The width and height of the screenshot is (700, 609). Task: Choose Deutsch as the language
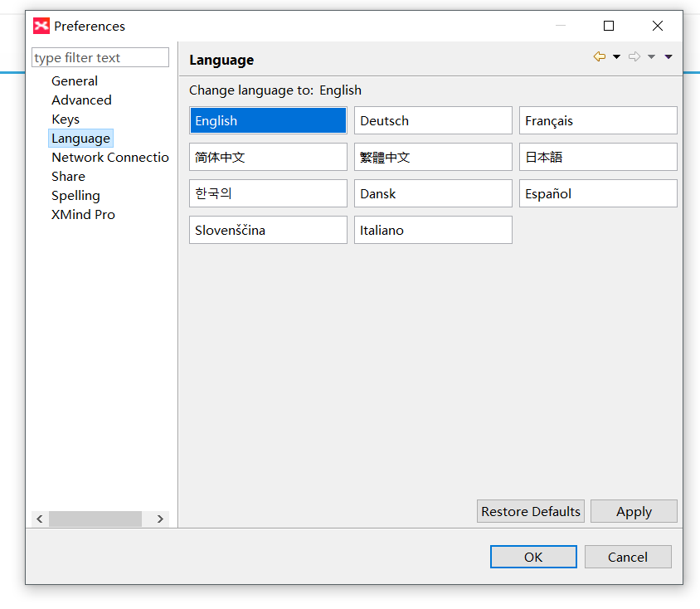(433, 120)
